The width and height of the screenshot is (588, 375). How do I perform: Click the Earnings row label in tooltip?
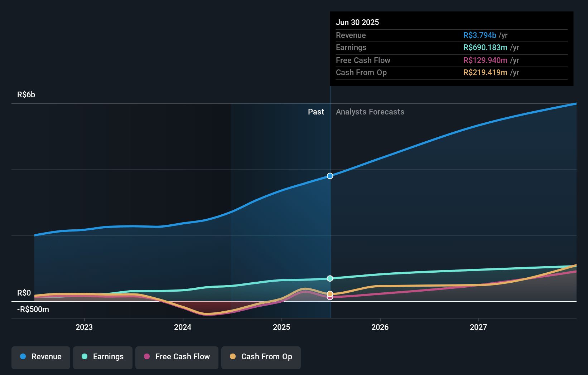351,48
